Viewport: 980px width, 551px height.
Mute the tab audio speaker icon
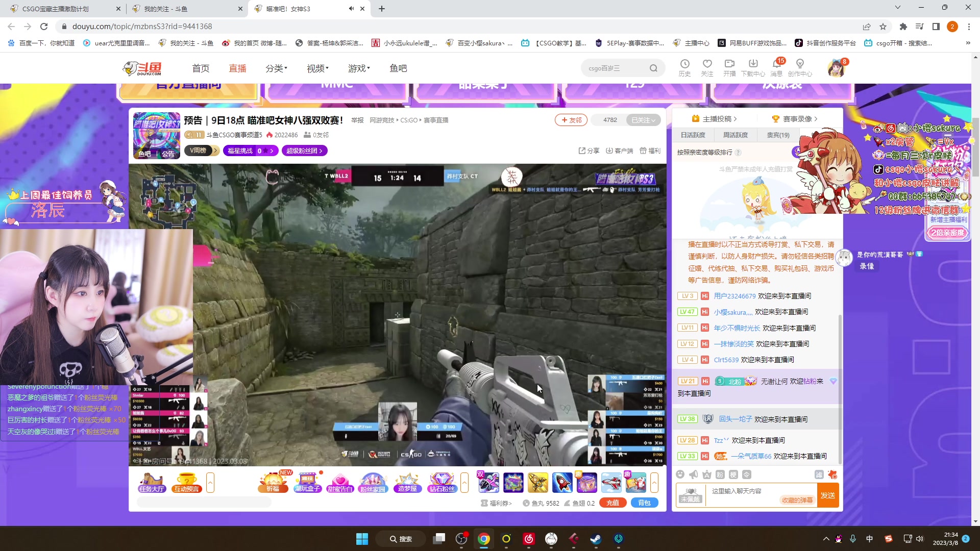tap(351, 9)
